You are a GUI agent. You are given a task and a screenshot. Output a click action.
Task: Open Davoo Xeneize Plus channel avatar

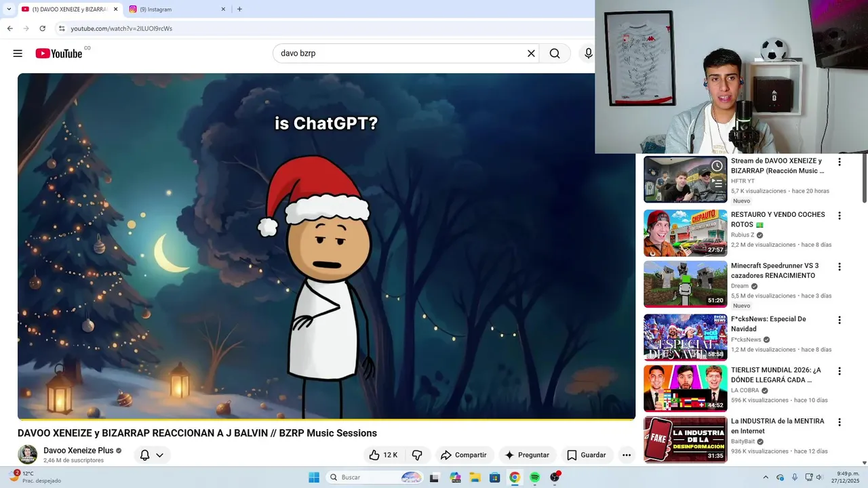click(28, 454)
